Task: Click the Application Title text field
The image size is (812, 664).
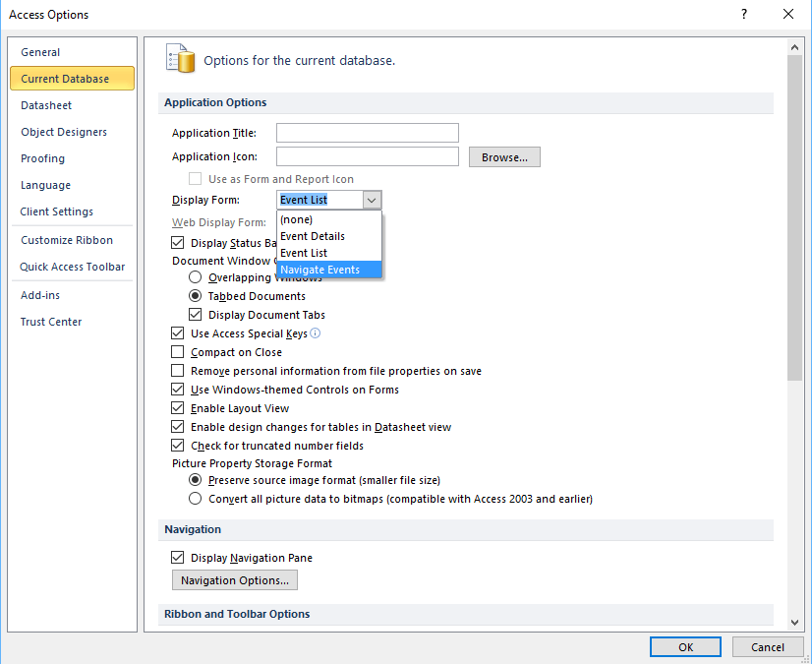Action: [x=367, y=133]
